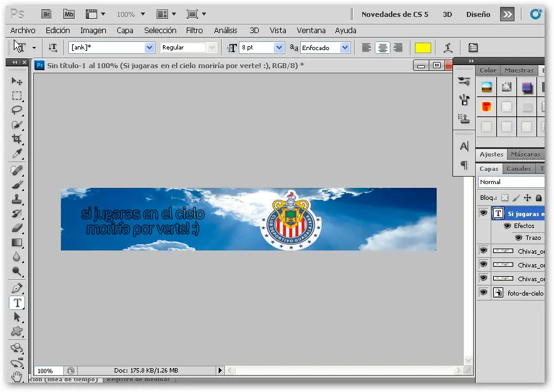Hide the foto-de-cielo layer

pos(483,292)
